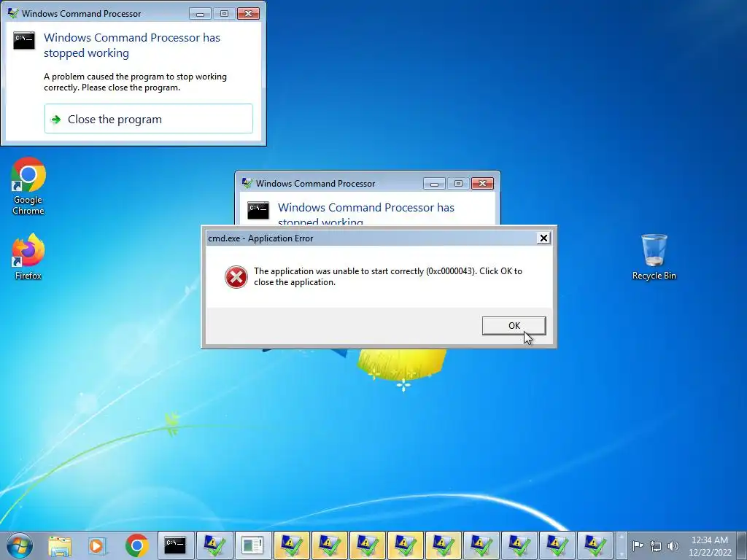Click the title bar icon of top-left Windows Command Processor window

[x=13, y=13]
